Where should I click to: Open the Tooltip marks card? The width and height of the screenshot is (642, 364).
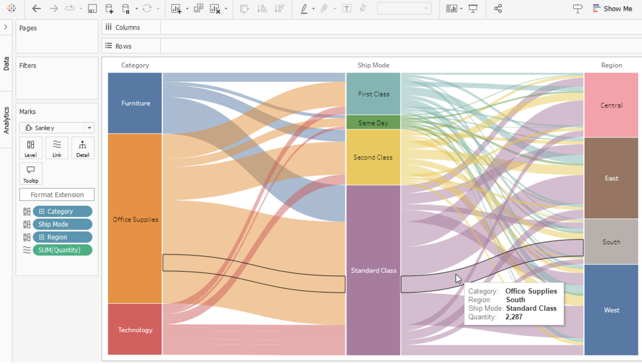click(31, 173)
